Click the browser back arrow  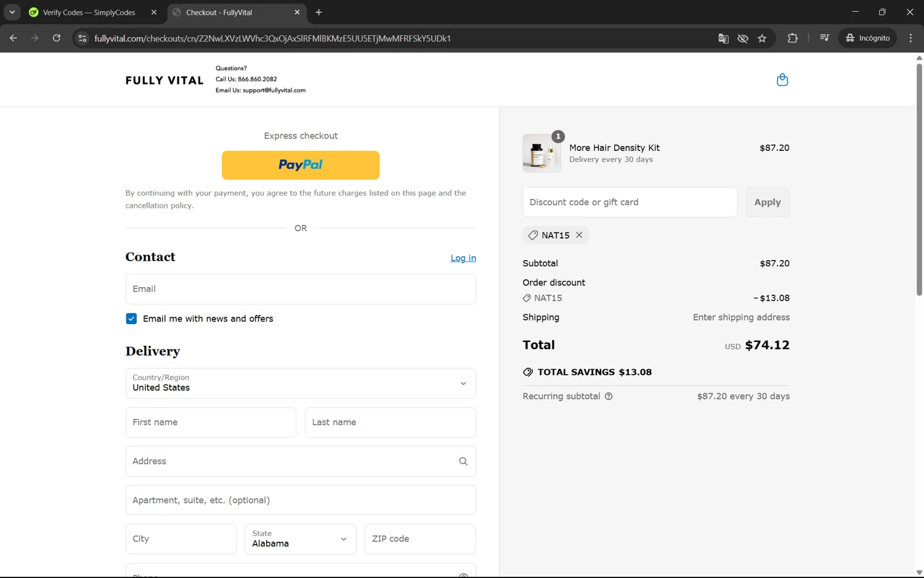click(x=14, y=38)
